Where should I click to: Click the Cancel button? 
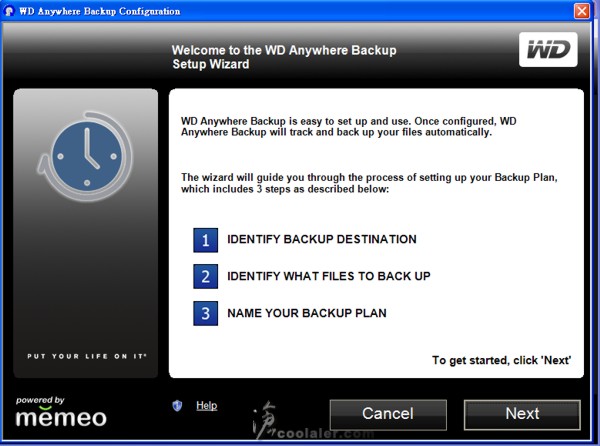(388, 415)
